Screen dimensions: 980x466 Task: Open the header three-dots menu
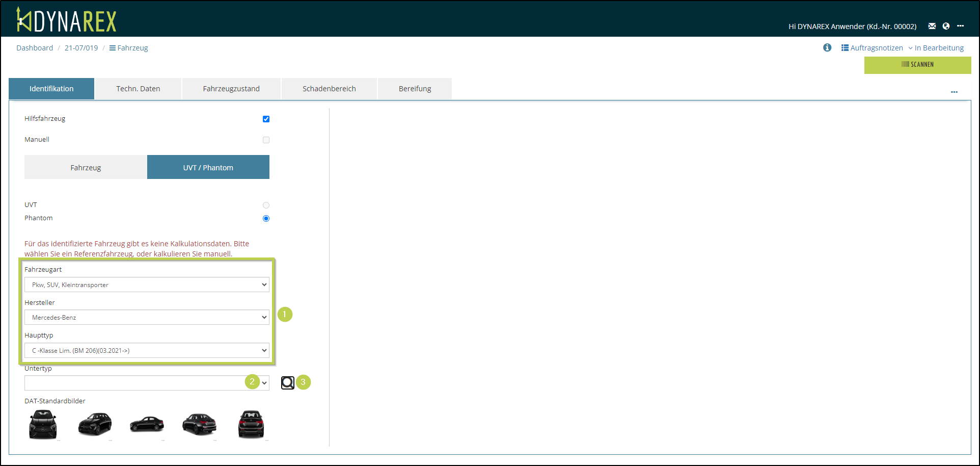(x=960, y=26)
